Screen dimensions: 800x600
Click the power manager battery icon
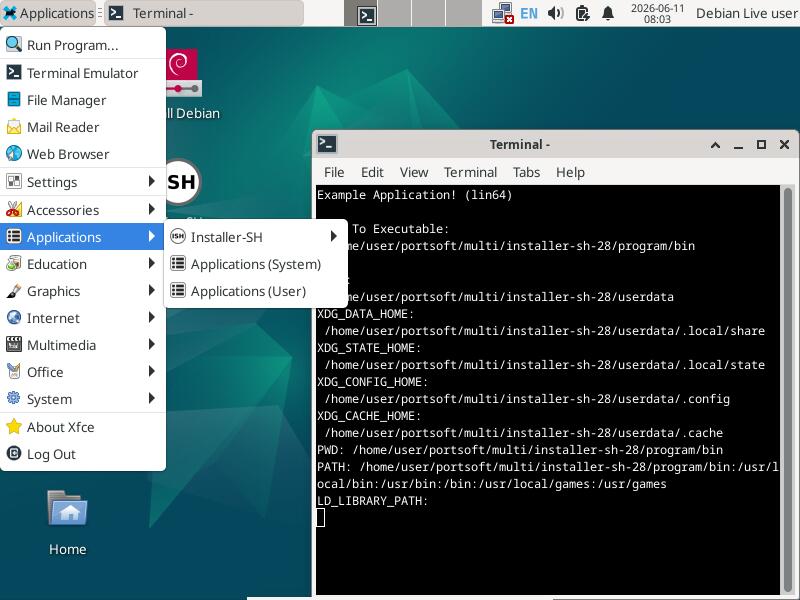(582, 13)
